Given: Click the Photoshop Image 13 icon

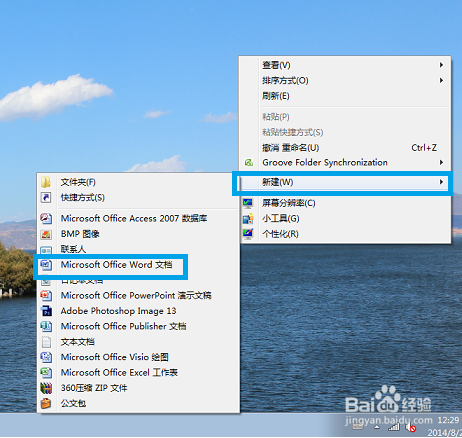Looking at the screenshot, I should pyautogui.click(x=46, y=311).
